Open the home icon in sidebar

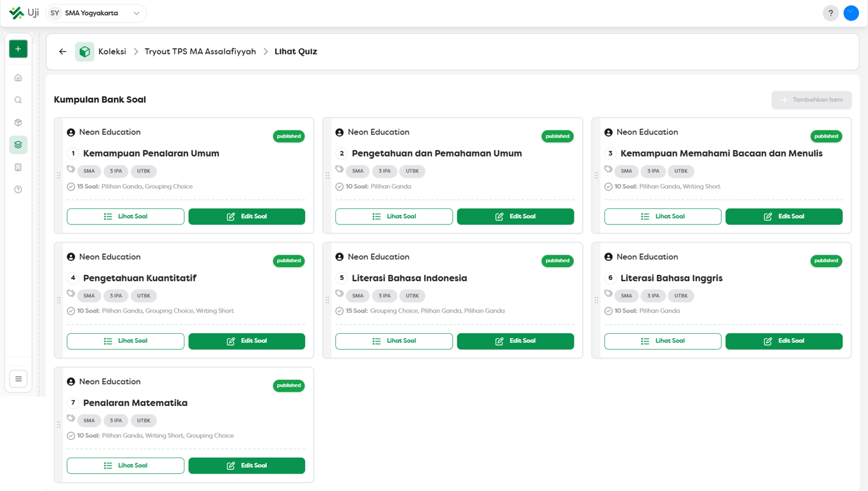click(x=18, y=78)
